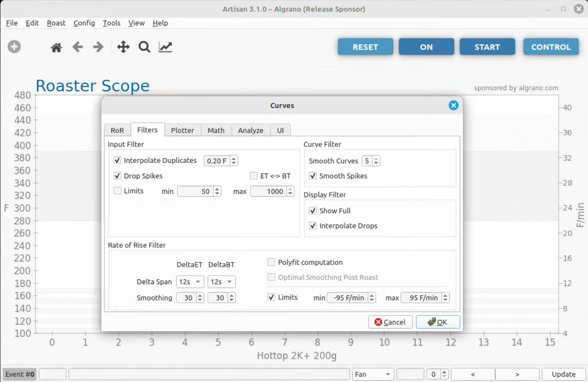Click the Update event button
Screen dimensions: 588x382
coord(564,374)
